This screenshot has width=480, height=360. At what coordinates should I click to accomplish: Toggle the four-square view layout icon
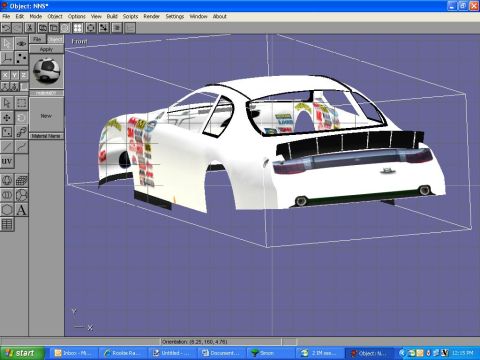point(78,28)
